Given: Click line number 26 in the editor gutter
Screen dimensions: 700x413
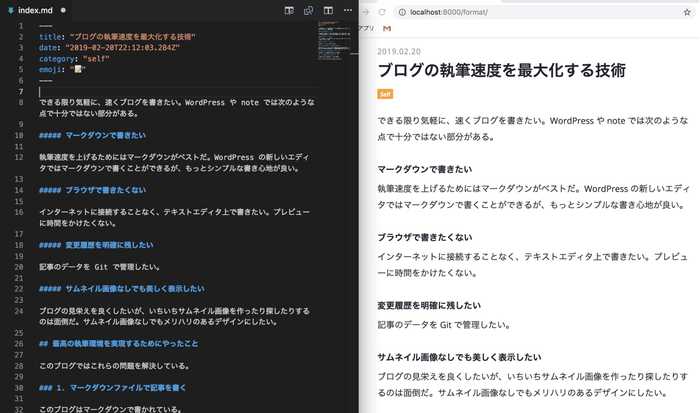Looking at the screenshot, I should tap(19, 344).
